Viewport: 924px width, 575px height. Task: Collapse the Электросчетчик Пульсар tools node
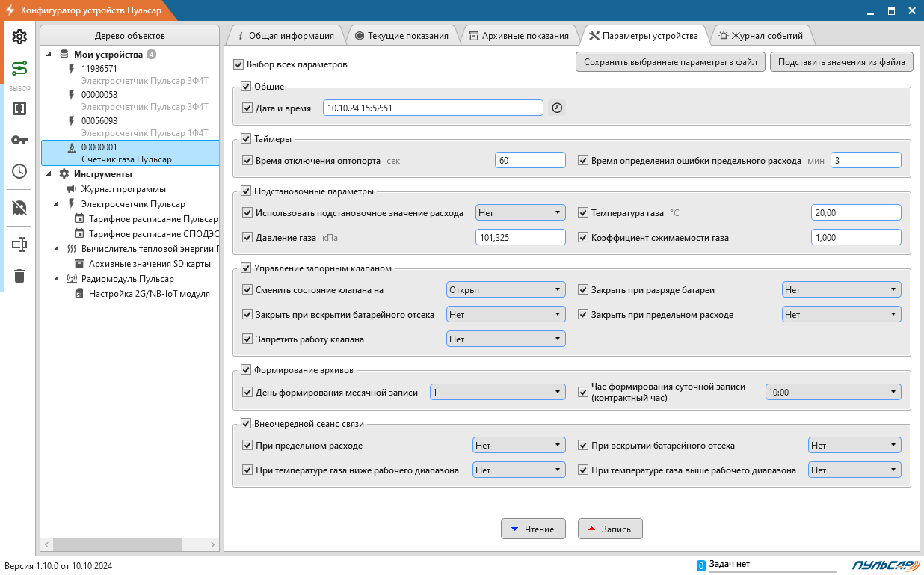(x=58, y=204)
